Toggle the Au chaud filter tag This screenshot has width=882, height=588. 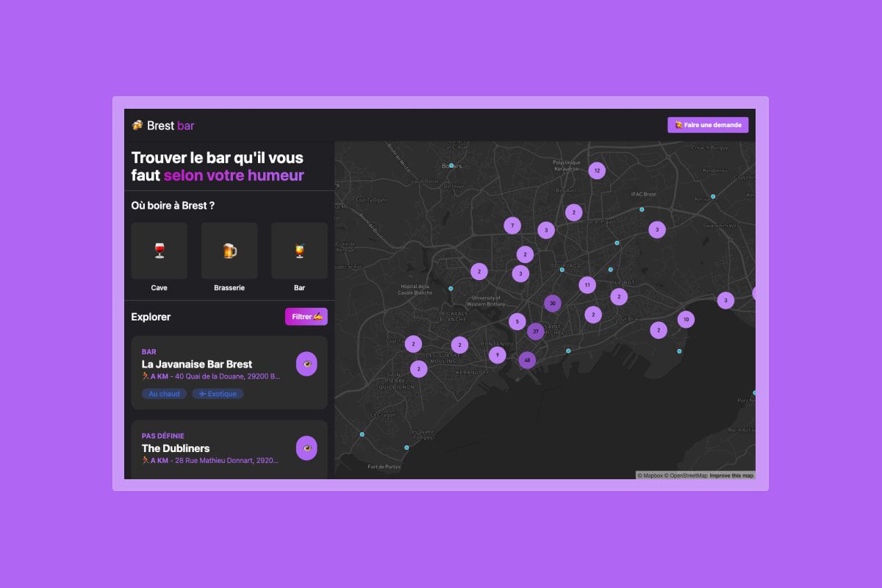pyautogui.click(x=164, y=394)
